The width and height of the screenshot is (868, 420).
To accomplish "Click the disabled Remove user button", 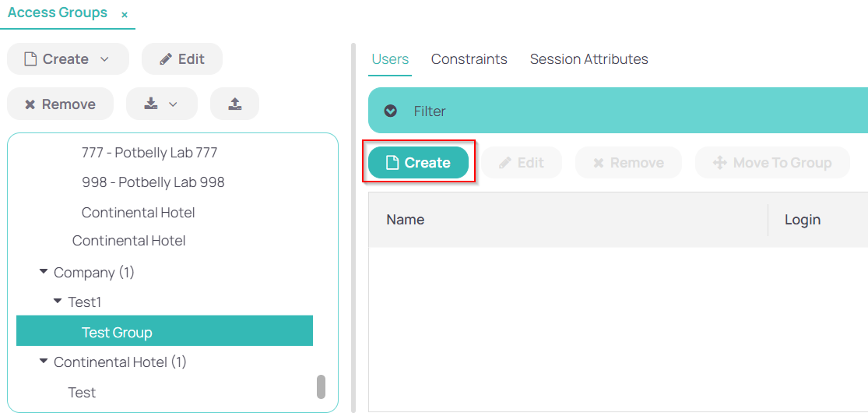I will coord(628,163).
